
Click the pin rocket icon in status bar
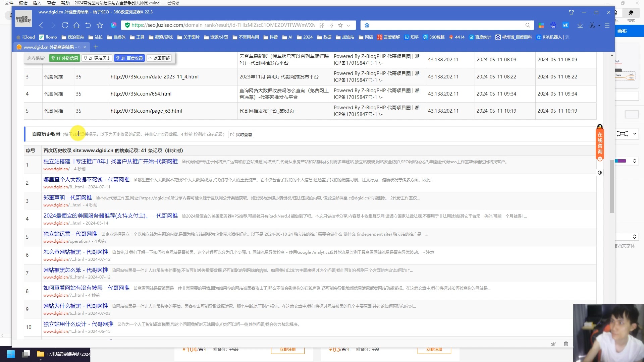point(553,344)
